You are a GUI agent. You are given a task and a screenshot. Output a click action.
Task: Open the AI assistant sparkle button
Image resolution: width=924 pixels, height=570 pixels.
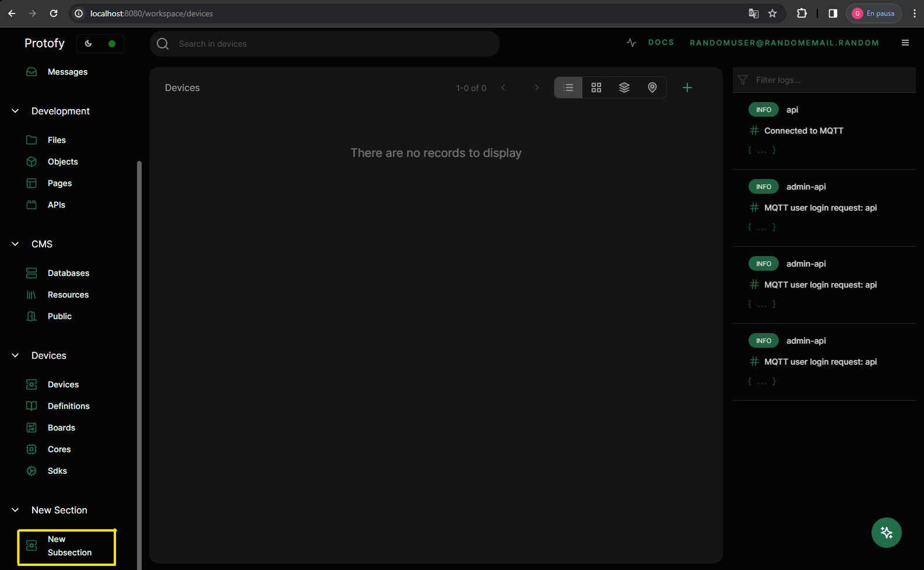[x=887, y=533]
